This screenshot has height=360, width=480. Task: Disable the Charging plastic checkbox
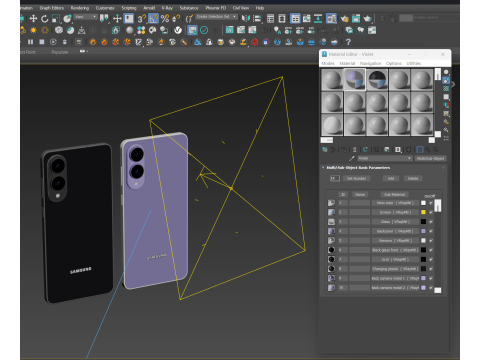431,269
